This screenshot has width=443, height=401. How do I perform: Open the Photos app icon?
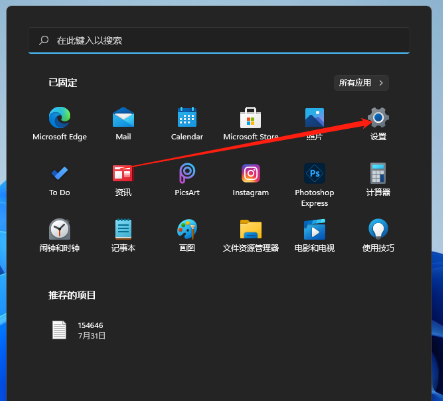[x=314, y=117]
